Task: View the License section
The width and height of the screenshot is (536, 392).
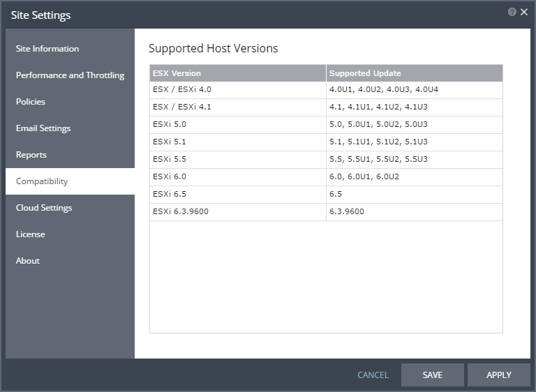Action: pyautogui.click(x=70, y=234)
